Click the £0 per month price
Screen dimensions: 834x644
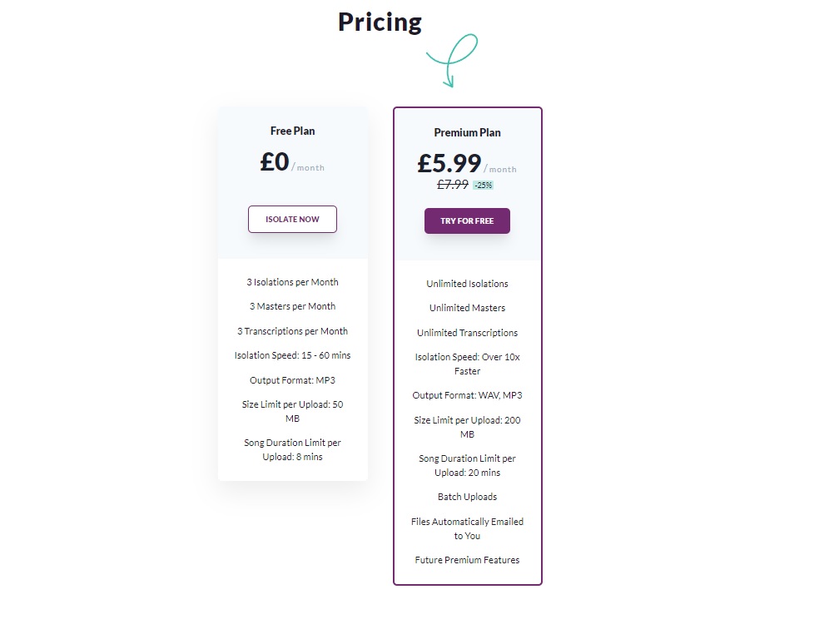pyautogui.click(x=292, y=162)
